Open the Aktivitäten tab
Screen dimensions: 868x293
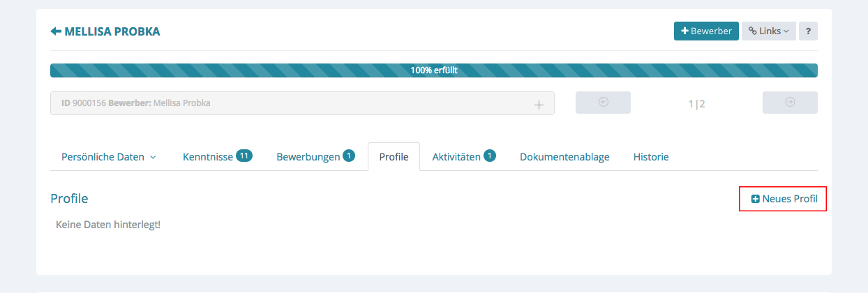click(x=456, y=157)
